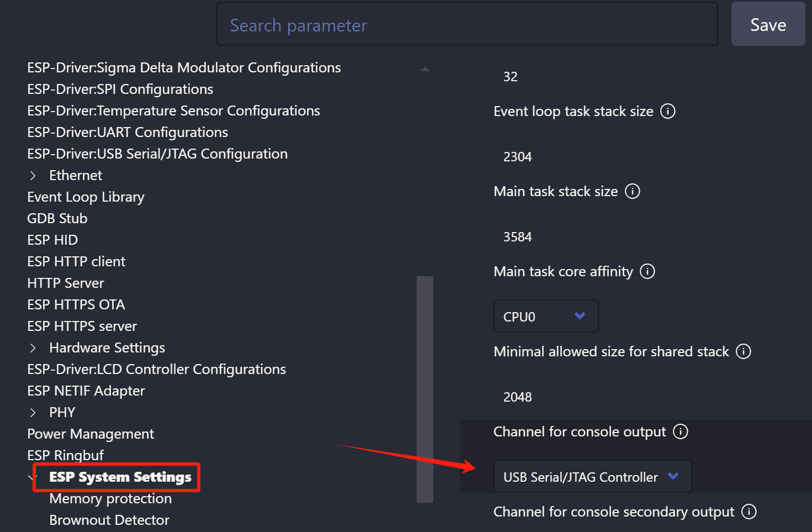Select Memory protection under ESP System Settings
Viewport: 812px width, 532px height.
[x=110, y=498]
